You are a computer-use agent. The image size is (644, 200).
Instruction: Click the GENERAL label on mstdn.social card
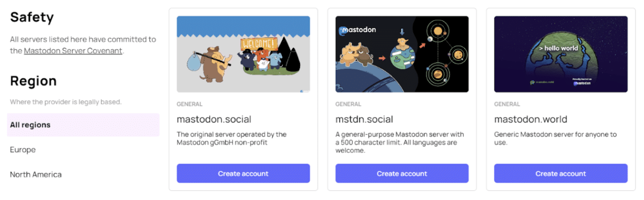(348, 104)
